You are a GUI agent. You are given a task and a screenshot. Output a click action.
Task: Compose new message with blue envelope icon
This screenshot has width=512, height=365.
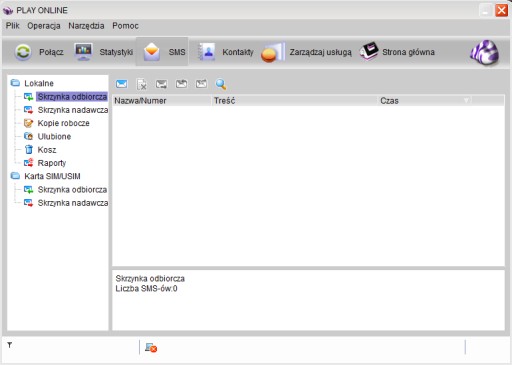(x=121, y=84)
